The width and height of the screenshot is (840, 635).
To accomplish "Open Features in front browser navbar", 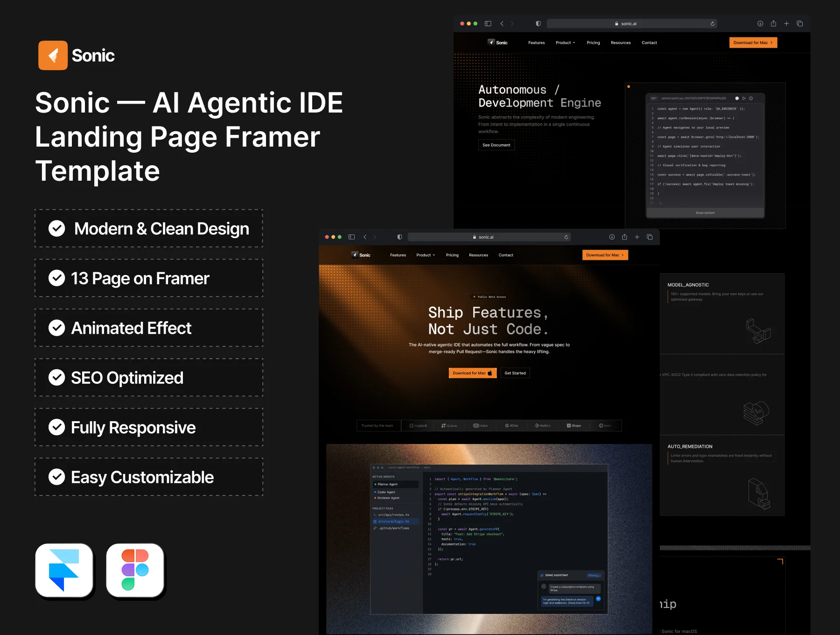I will click(398, 255).
